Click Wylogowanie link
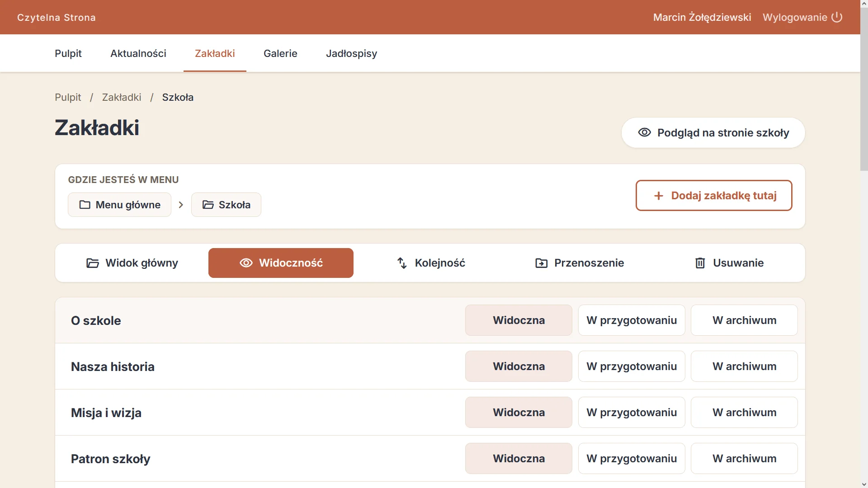The image size is (868, 488). pyautogui.click(x=802, y=17)
